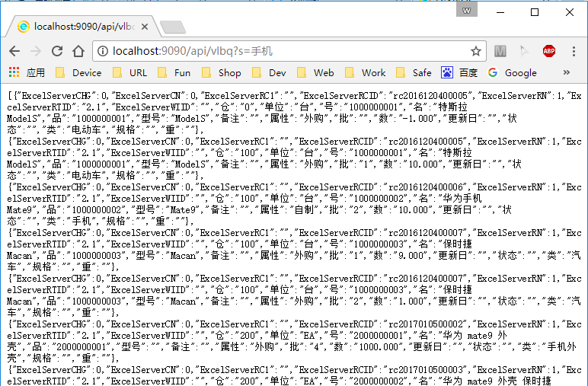Open the Shop bookmarks folder
588x386 pixels.
click(x=221, y=72)
